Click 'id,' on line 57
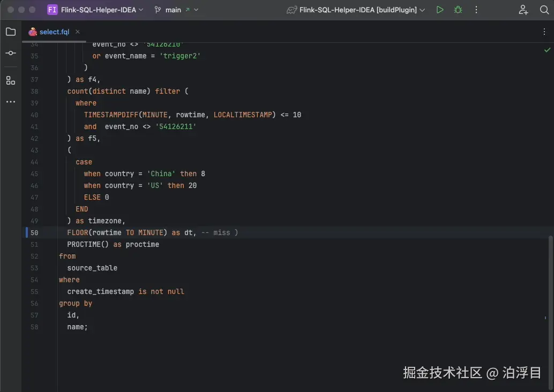Screen dimensions: 554x392 (x=73, y=315)
